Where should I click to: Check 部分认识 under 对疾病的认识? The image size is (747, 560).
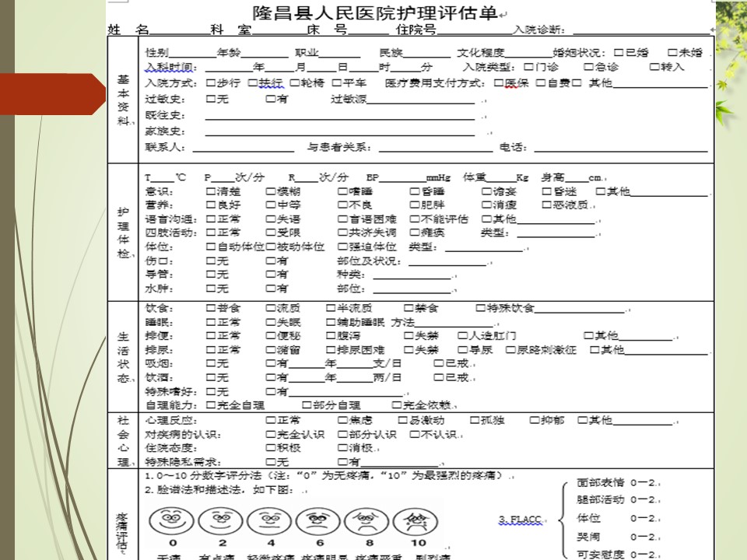pos(342,434)
